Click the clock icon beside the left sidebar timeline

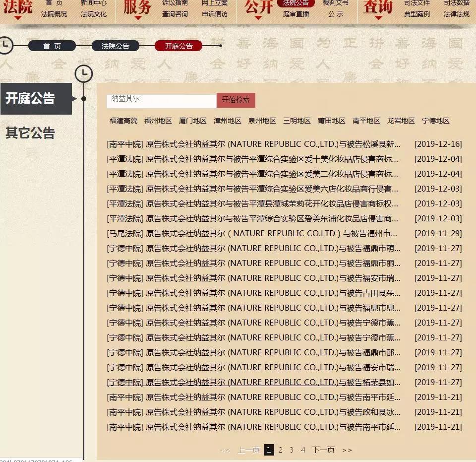coord(84,73)
